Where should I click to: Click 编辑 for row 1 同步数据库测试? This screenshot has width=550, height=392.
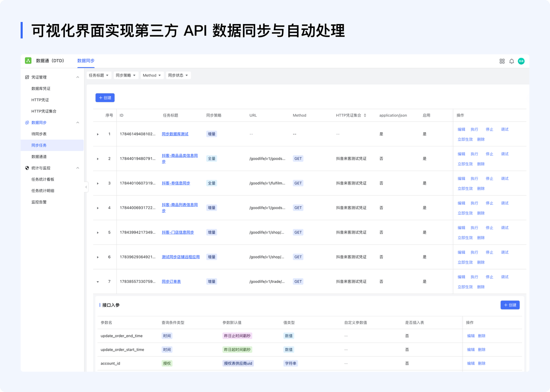point(461,129)
